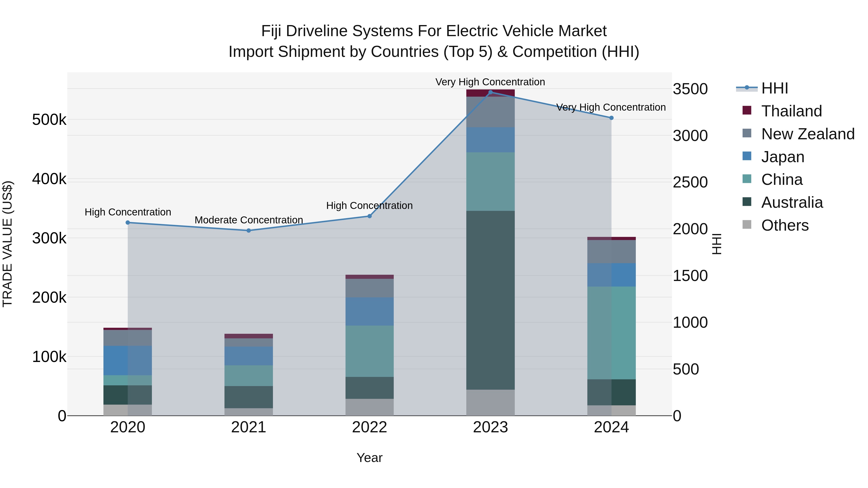Click the right-side 'HHI' axis title
The width and height of the screenshot is (868, 488).
pos(717,244)
